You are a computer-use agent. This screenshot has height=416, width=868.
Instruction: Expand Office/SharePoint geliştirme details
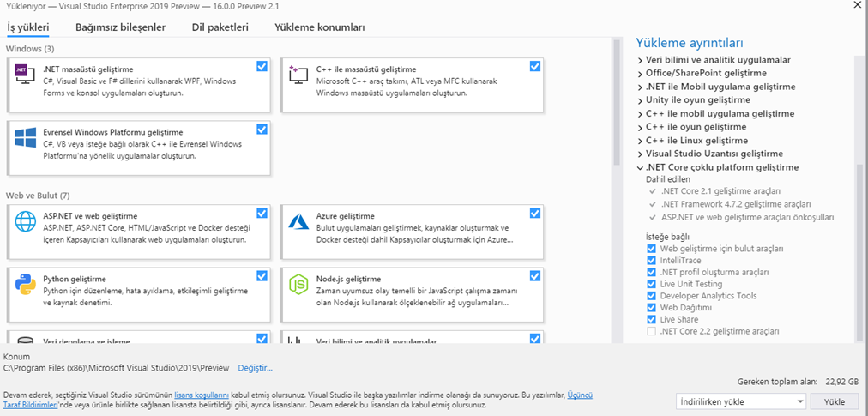(640, 73)
